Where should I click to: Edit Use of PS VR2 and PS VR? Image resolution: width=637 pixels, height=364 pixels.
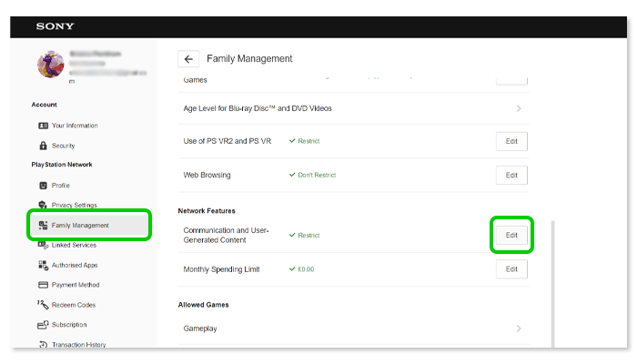click(x=511, y=141)
